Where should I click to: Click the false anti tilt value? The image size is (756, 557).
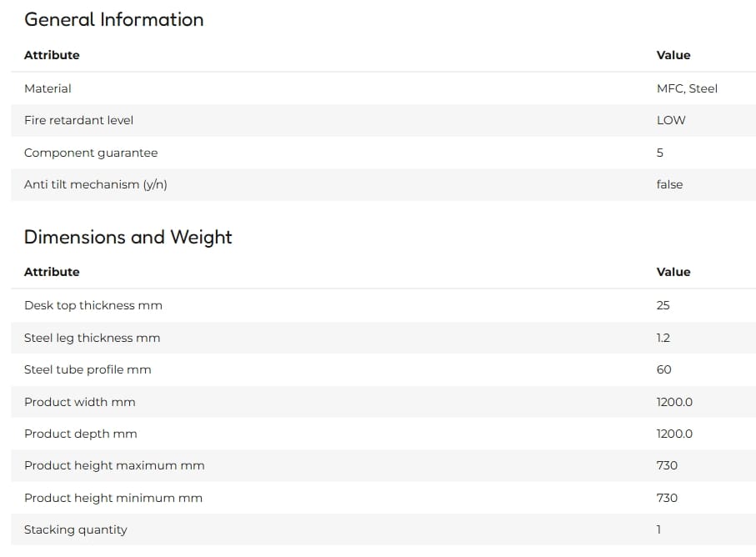[x=669, y=184]
